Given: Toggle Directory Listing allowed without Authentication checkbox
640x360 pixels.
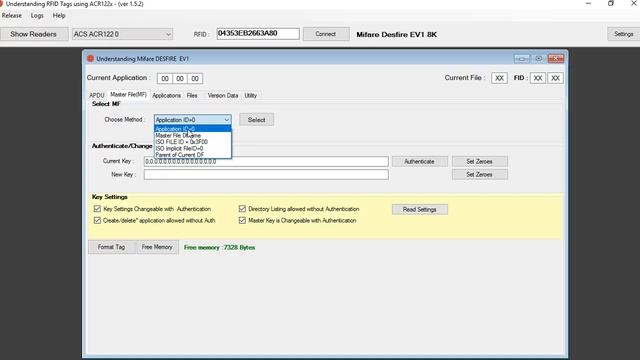Looking at the screenshot, I should [242, 209].
